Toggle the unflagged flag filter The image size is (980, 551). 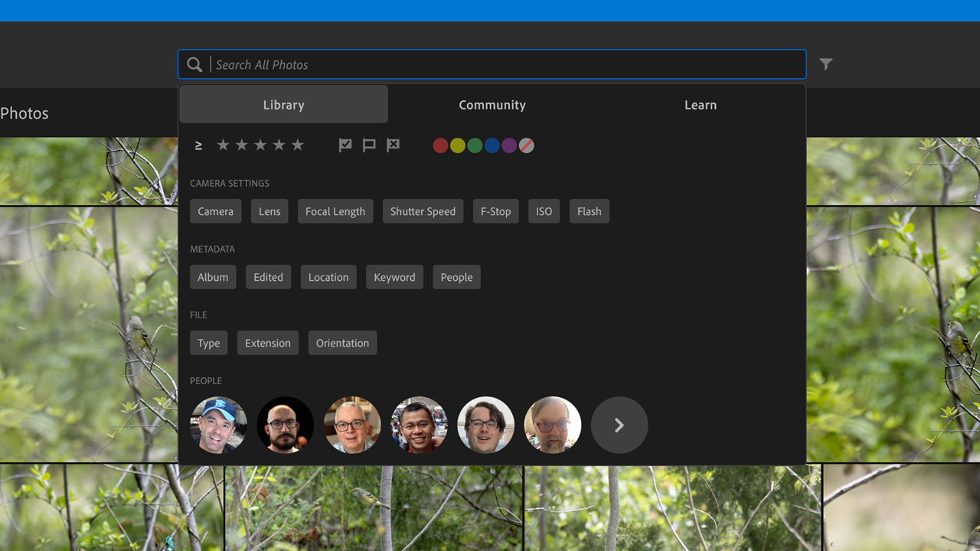tap(369, 145)
